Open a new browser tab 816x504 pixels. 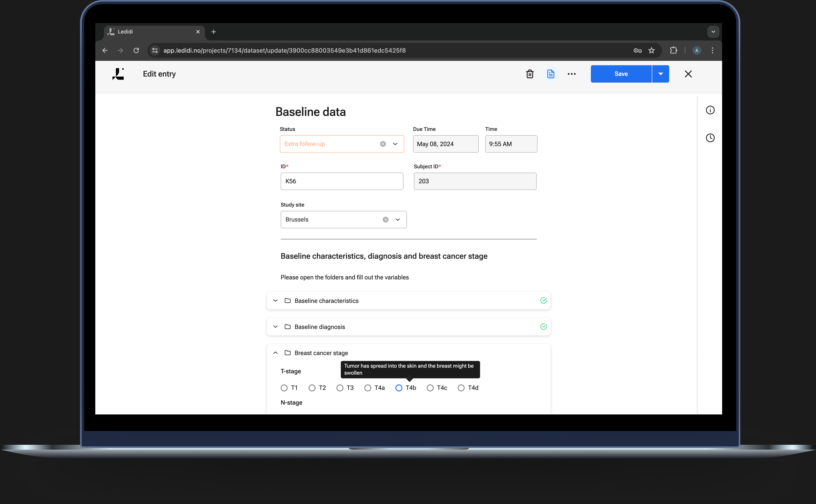click(213, 32)
